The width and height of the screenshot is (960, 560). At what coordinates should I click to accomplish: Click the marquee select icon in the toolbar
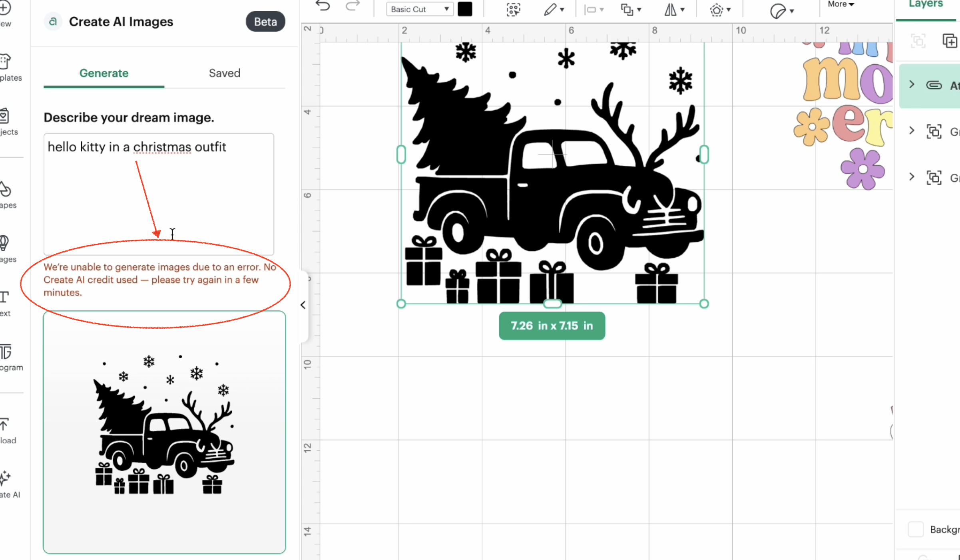point(513,9)
